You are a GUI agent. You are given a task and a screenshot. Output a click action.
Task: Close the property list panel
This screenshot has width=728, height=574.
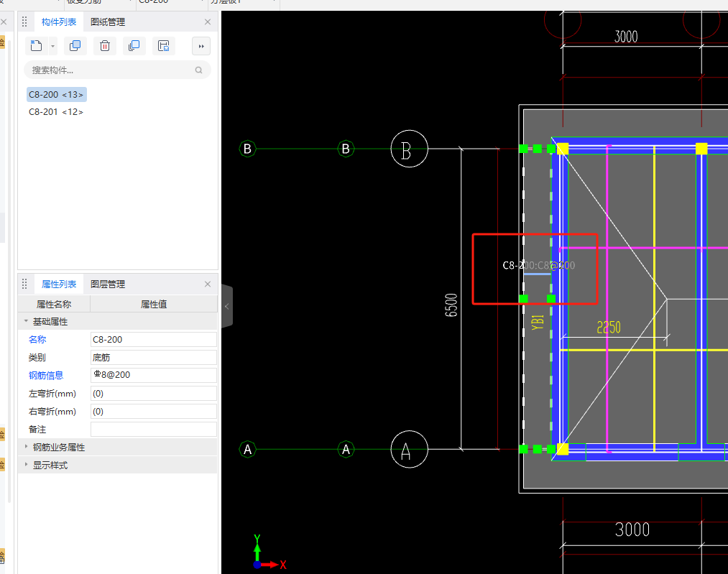(208, 284)
